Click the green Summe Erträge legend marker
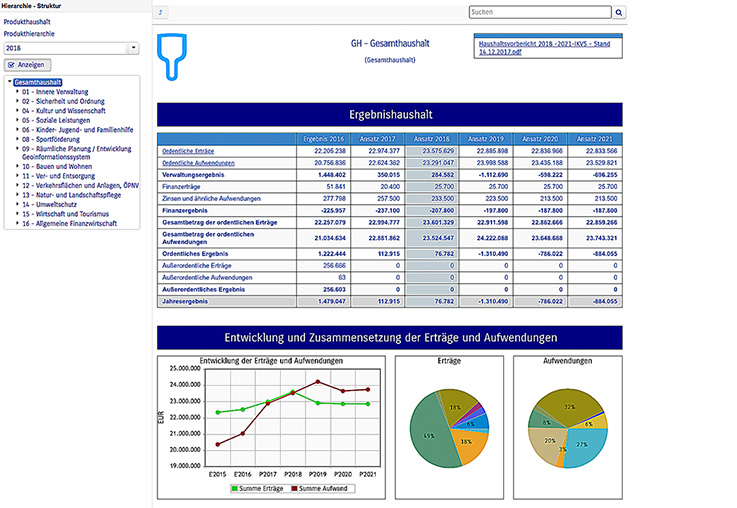This screenshot has width=737, height=508. [235, 488]
